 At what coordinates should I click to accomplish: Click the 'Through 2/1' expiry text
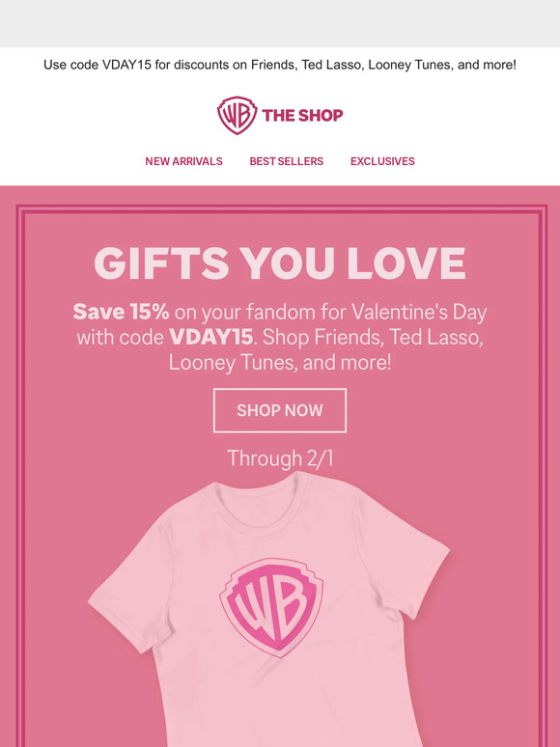(x=280, y=458)
